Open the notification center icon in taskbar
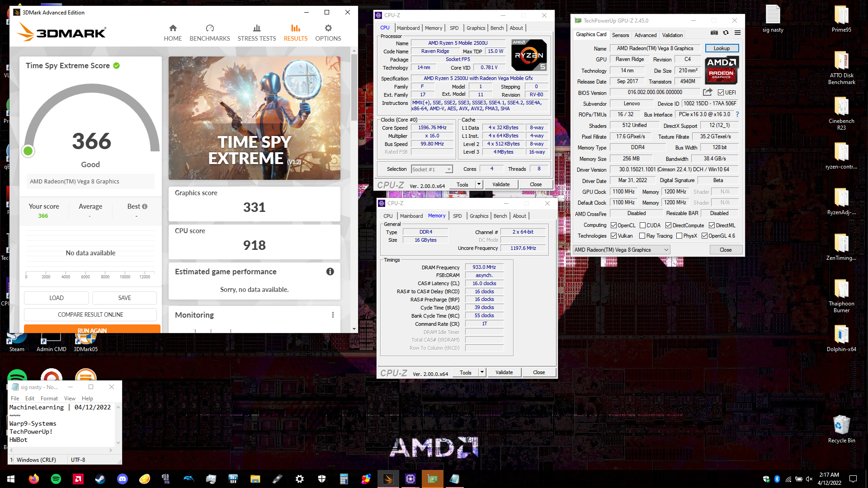 click(x=853, y=479)
